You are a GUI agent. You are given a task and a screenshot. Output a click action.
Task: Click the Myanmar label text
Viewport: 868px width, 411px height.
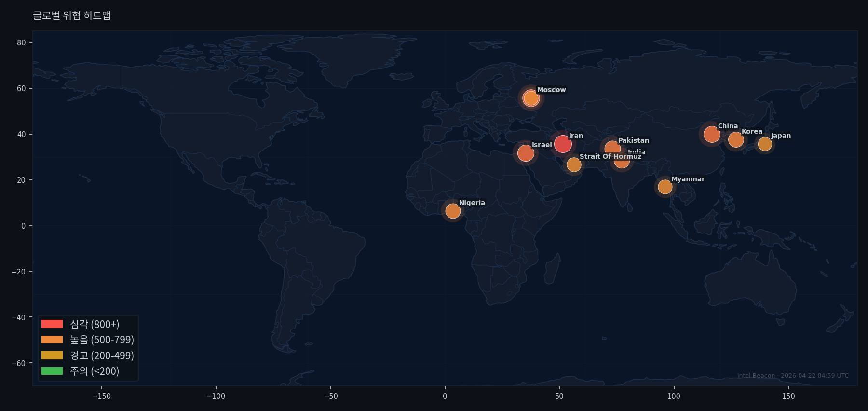click(688, 179)
